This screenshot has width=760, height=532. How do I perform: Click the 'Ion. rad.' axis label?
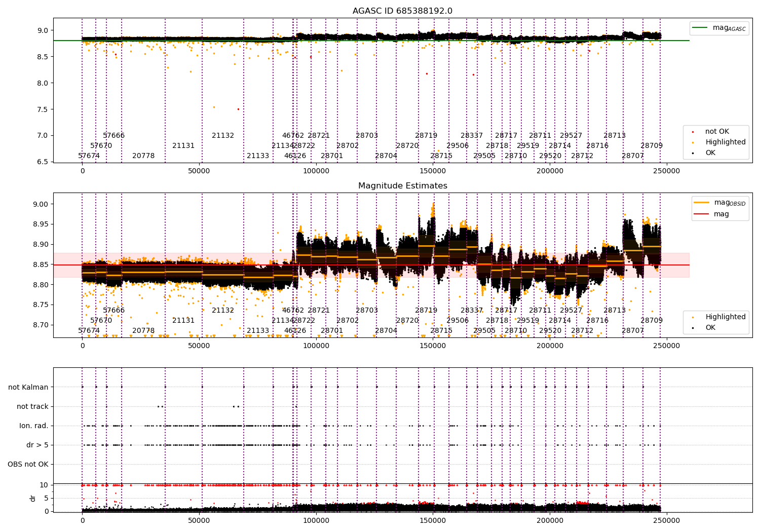[34, 426]
